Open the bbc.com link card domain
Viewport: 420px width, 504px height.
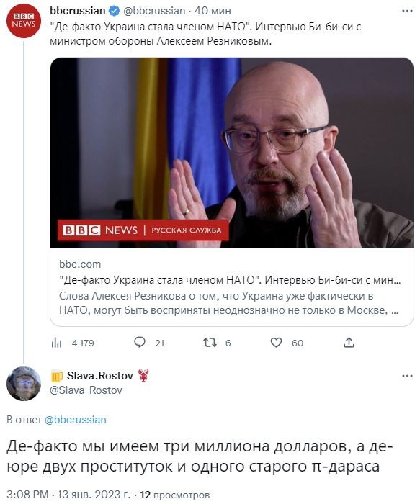(80, 264)
